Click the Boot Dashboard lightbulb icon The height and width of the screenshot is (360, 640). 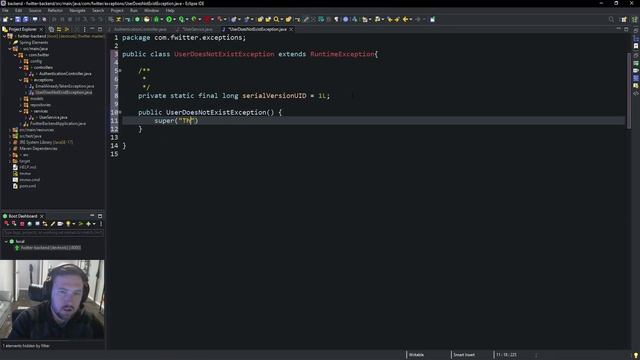(68, 224)
